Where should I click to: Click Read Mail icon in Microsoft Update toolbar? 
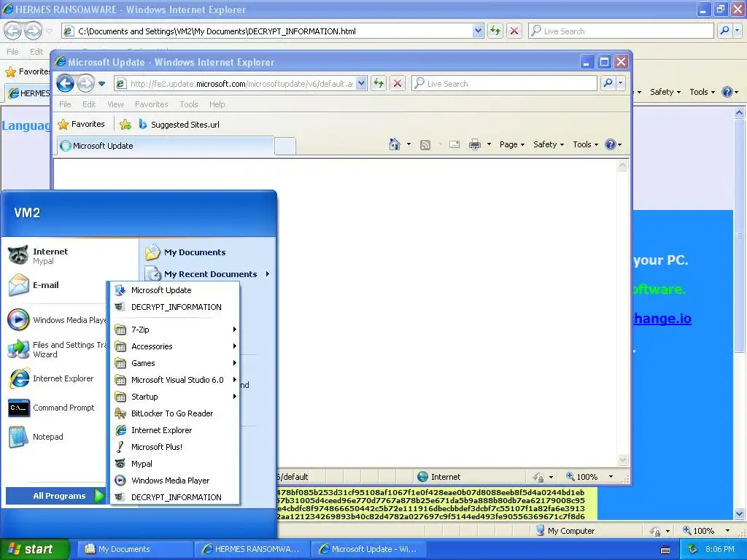point(454,144)
